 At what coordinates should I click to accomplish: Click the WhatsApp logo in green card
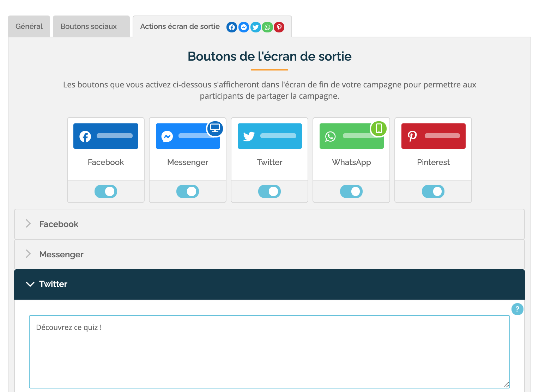(331, 136)
